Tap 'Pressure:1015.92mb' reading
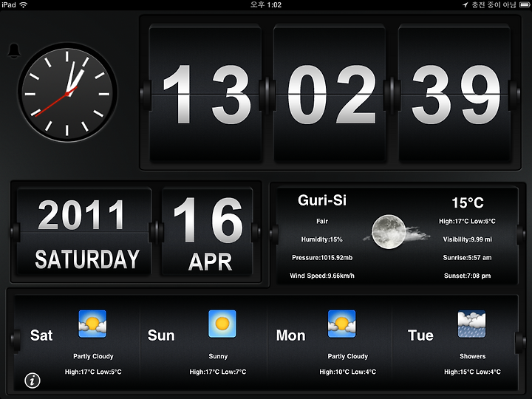Screen dimensions: 532x399 click(322, 258)
